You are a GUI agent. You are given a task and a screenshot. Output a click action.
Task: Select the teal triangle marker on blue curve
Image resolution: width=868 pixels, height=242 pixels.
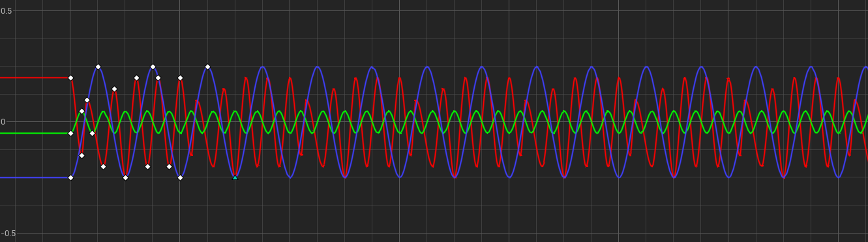click(x=235, y=177)
